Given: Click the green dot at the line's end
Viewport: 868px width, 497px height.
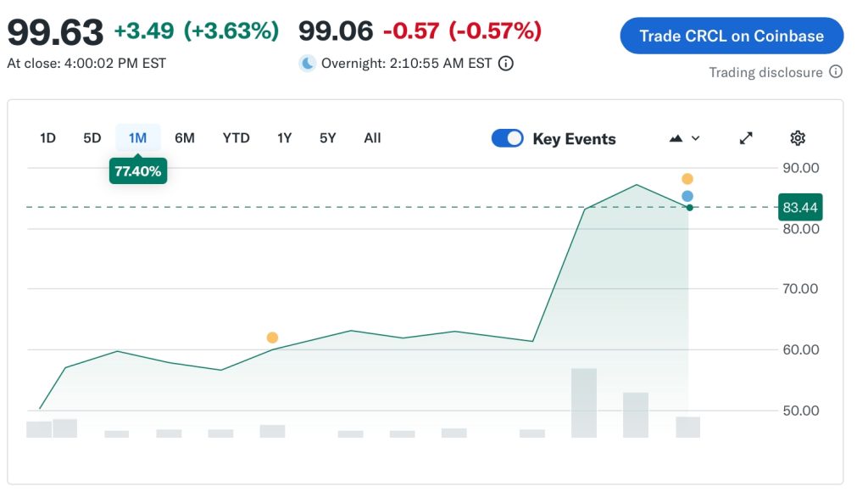Looking at the screenshot, I should click(x=691, y=206).
